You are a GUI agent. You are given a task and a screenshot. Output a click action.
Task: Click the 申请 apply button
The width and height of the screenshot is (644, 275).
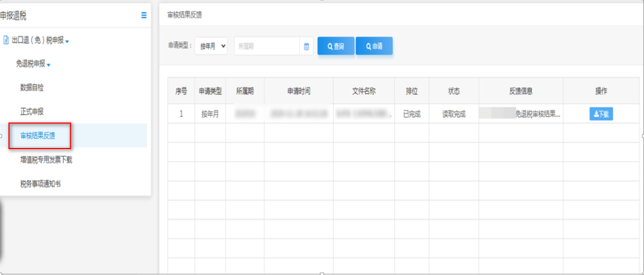[374, 46]
